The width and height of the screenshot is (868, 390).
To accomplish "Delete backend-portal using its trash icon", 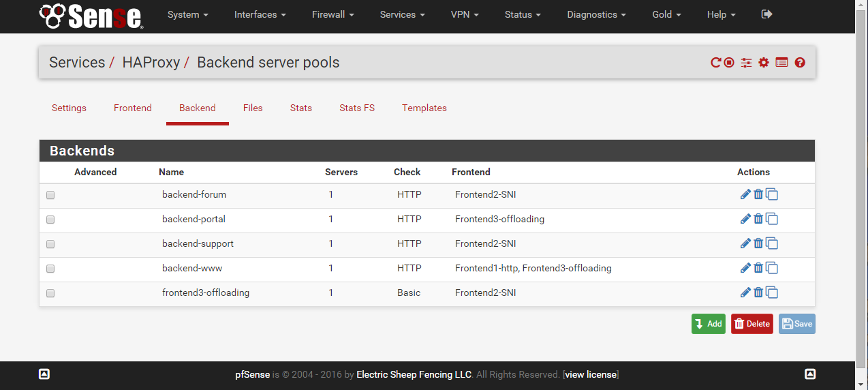I will (x=758, y=219).
